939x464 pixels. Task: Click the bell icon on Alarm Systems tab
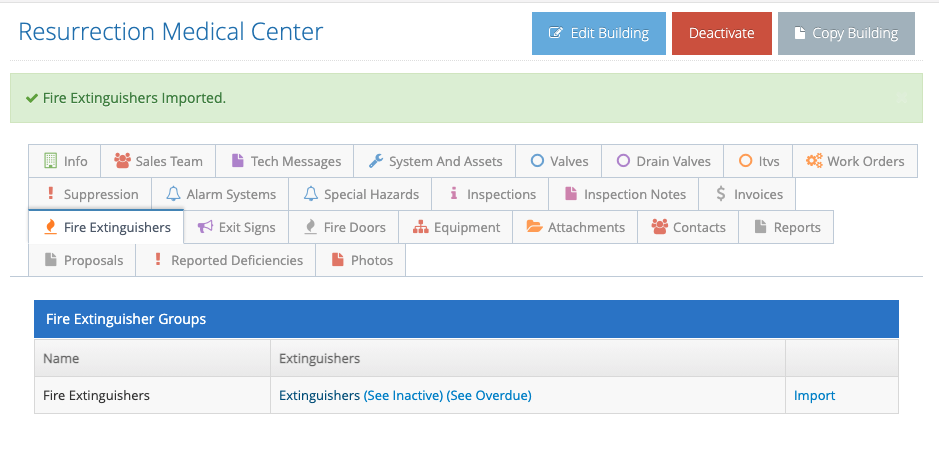click(x=173, y=193)
